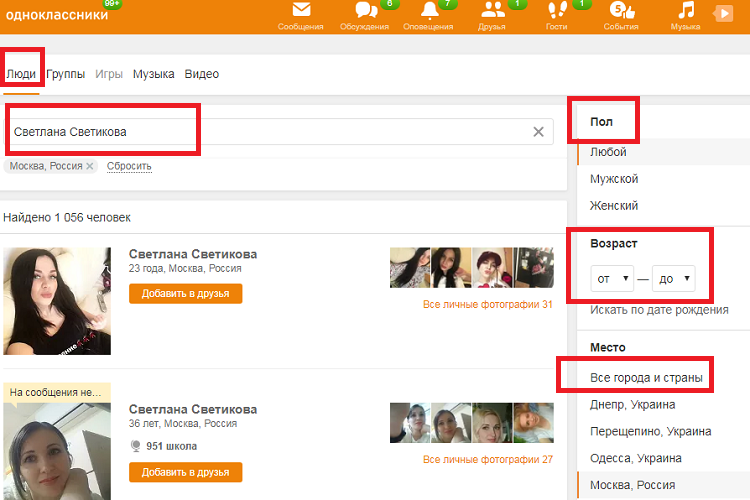Open the События icon

[x=620, y=11]
